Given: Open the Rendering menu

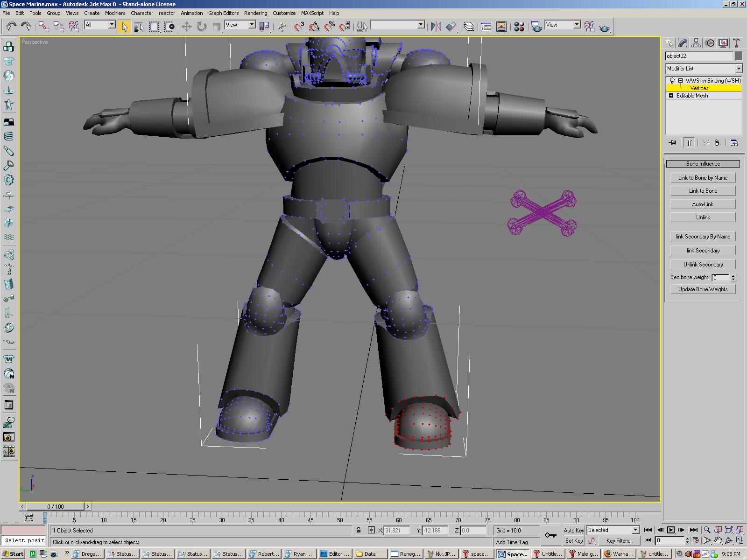Looking at the screenshot, I should tap(255, 13).
